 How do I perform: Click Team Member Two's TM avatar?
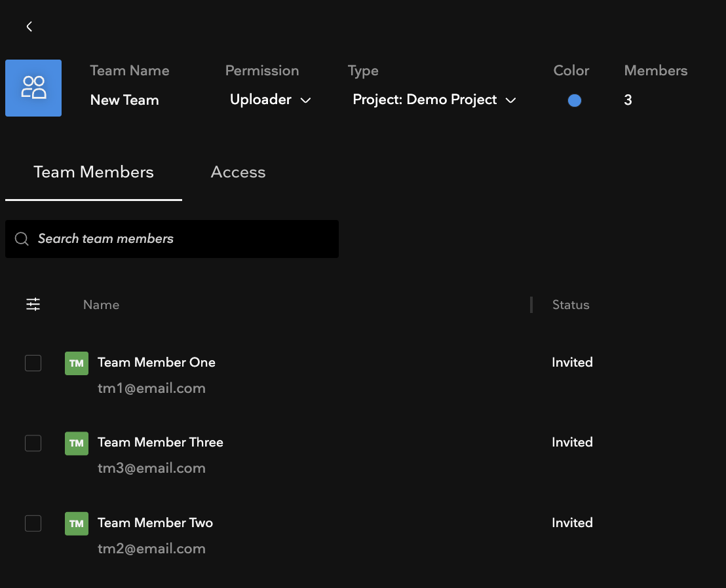click(x=77, y=524)
